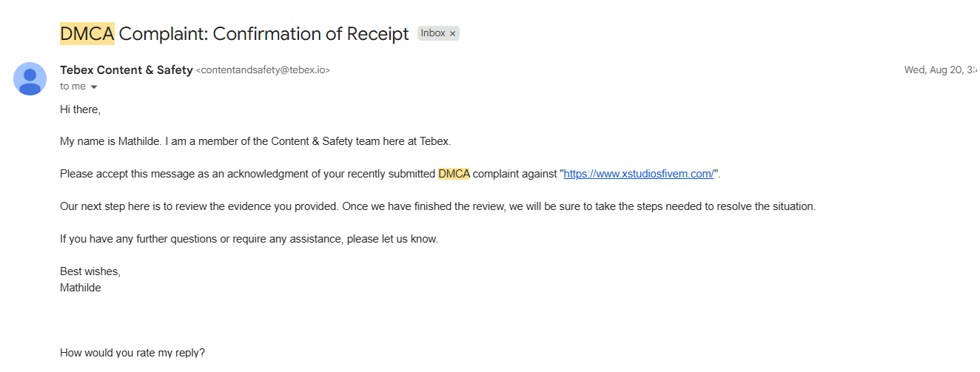Click the highlighted DMCA in the message body
Image resolution: width=980 pixels, height=372 pixels.
coord(454,175)
